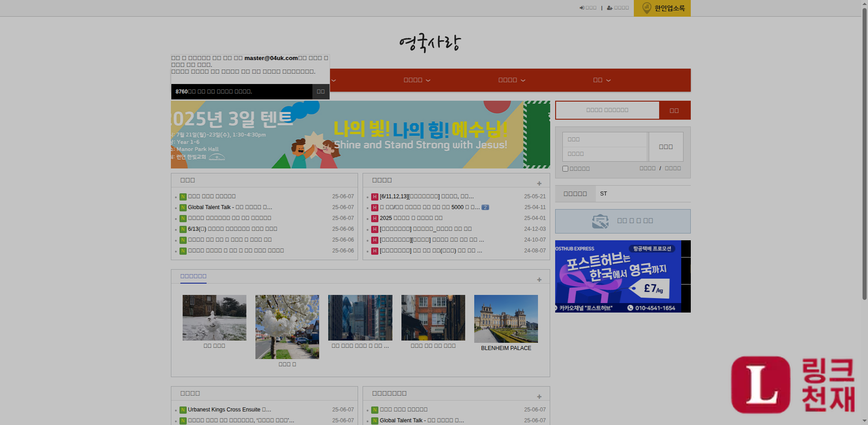Click the password input field
This screenshot has width=868, height=425.
click(x=605, y=154)
